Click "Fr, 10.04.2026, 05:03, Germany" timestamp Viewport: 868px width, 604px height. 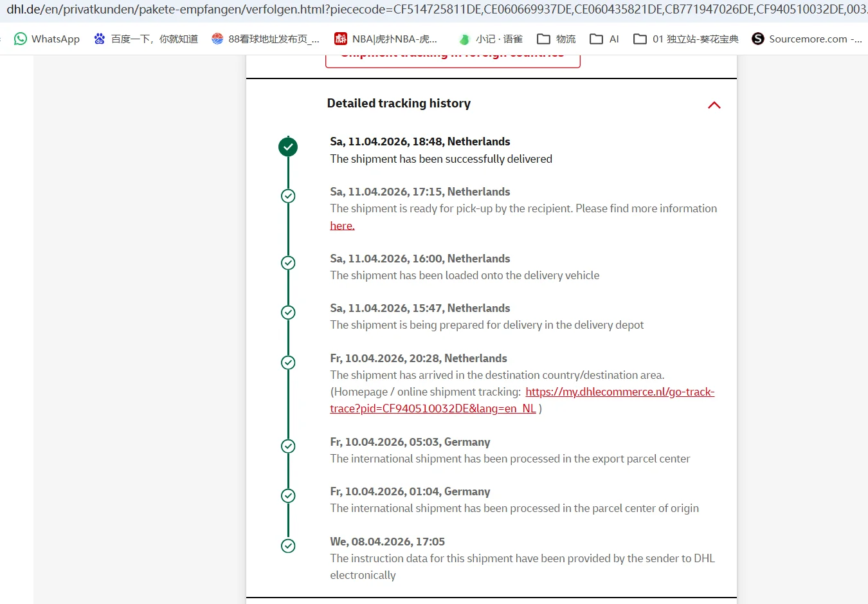coord(410,442)
